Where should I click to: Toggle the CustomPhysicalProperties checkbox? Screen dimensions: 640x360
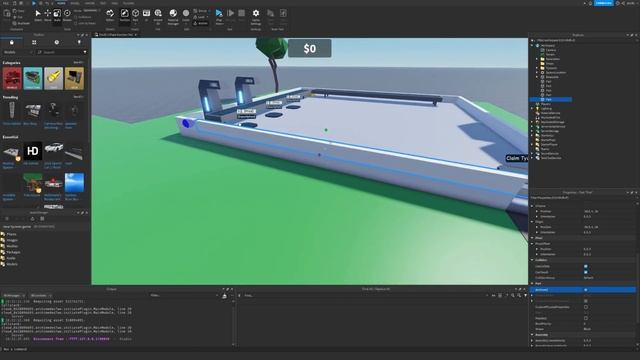pos(586,307)
